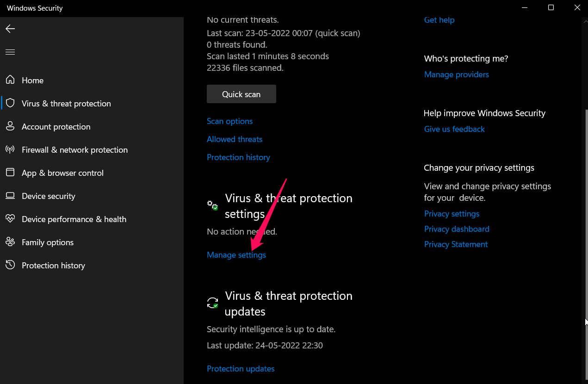Click the Home house icon
This screenshot has height=384, width=588.
10,80
